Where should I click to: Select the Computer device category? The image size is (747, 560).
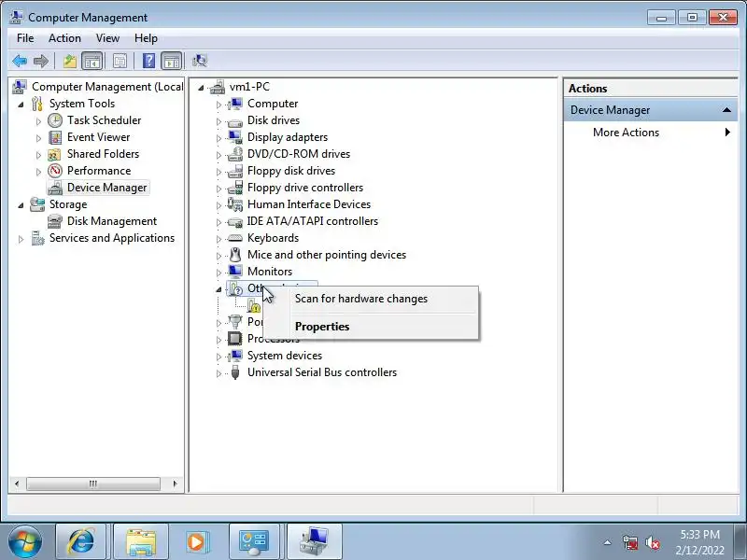click(x=273, y=104)
